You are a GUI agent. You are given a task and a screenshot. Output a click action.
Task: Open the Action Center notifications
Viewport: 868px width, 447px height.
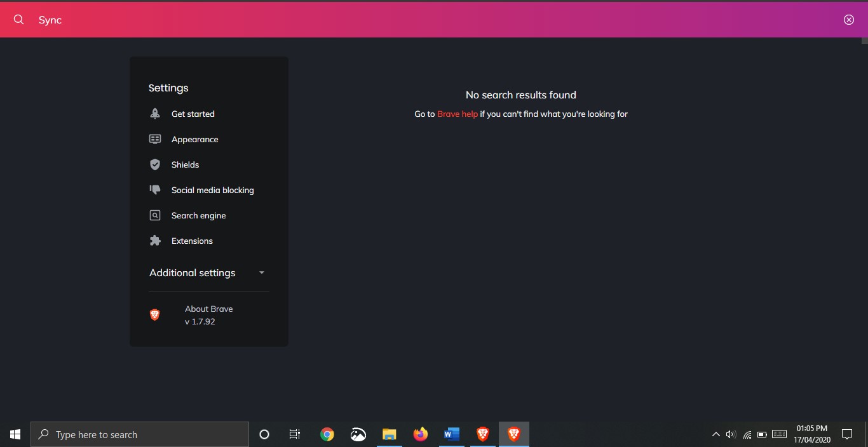coord(847,434)
